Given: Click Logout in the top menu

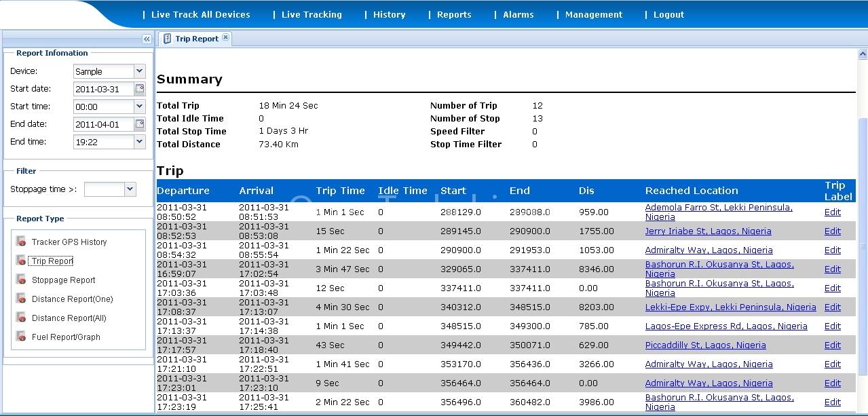Looking at the screenshot, I should (x=668, y=14).
